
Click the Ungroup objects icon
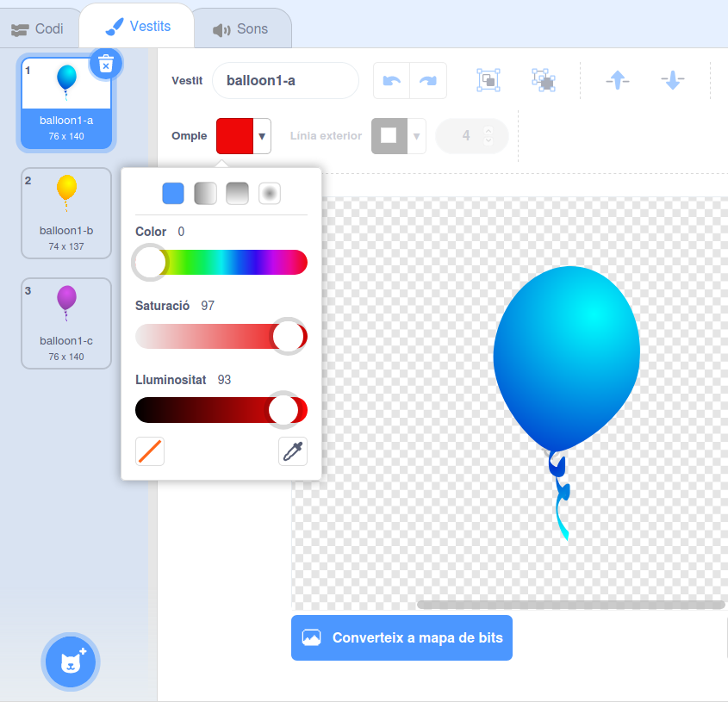tap(544, 80)
